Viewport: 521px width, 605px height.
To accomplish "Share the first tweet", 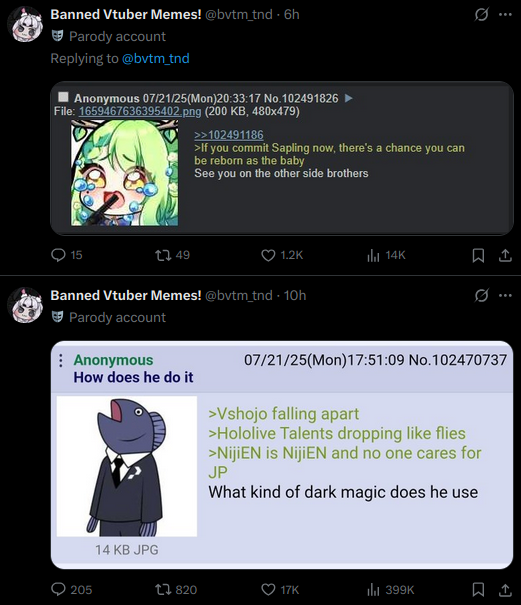I will point(505,255).
